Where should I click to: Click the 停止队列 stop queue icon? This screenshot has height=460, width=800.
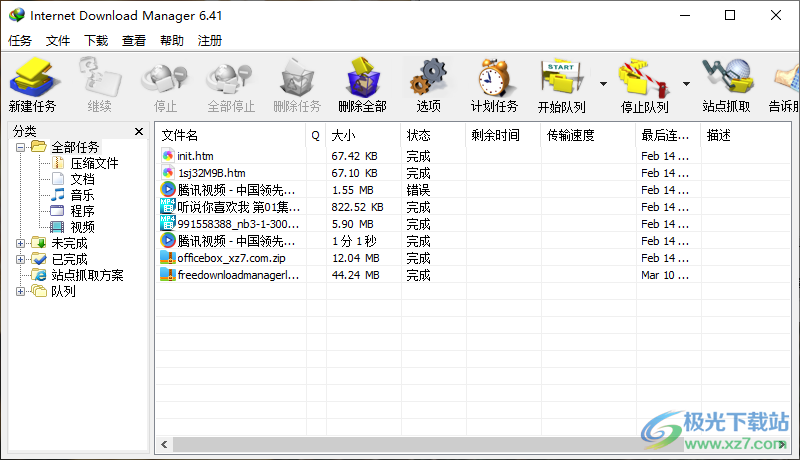click(644, 79)
